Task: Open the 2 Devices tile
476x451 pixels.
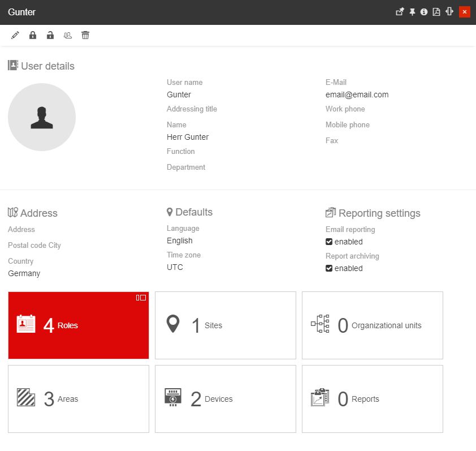Action: pos(226,399)
